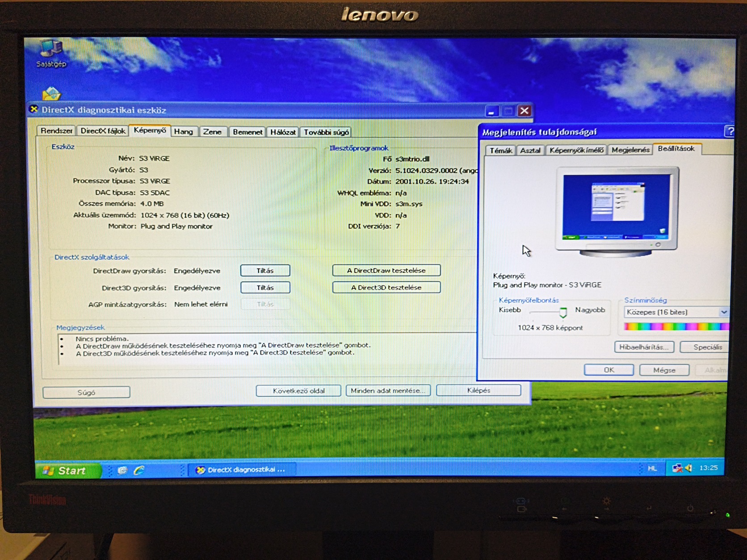This screenshot has width=747, height=560.
Task: Switch to the Hálózat tab
Action: point(283,132)
